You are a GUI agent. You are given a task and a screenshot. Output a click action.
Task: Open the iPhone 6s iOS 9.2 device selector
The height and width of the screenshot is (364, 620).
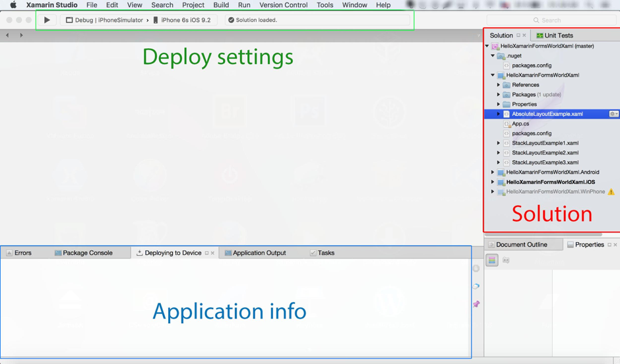(x=182, y=20)
